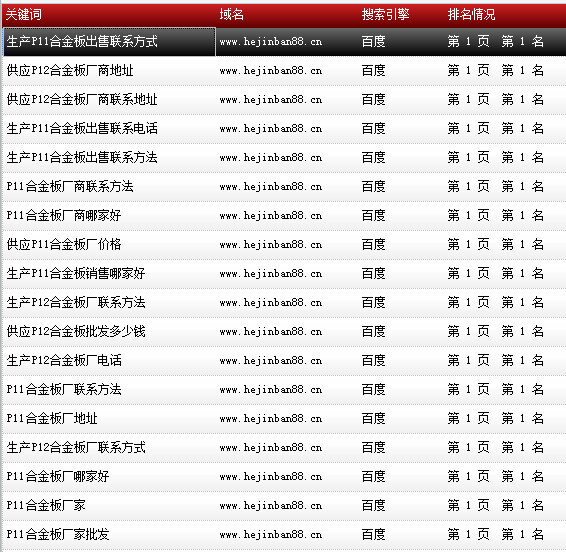Viewport: 566px width, 552px height.
Task: Select keyword 供应P12合金板厂商地址
Action: 70,70
